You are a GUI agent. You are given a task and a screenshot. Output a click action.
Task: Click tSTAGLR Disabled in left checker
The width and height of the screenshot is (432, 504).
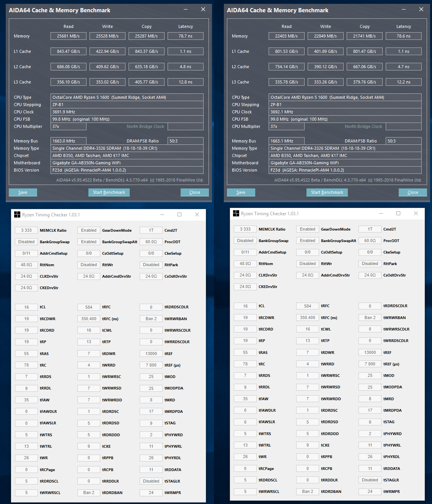(x=151, y=481)
